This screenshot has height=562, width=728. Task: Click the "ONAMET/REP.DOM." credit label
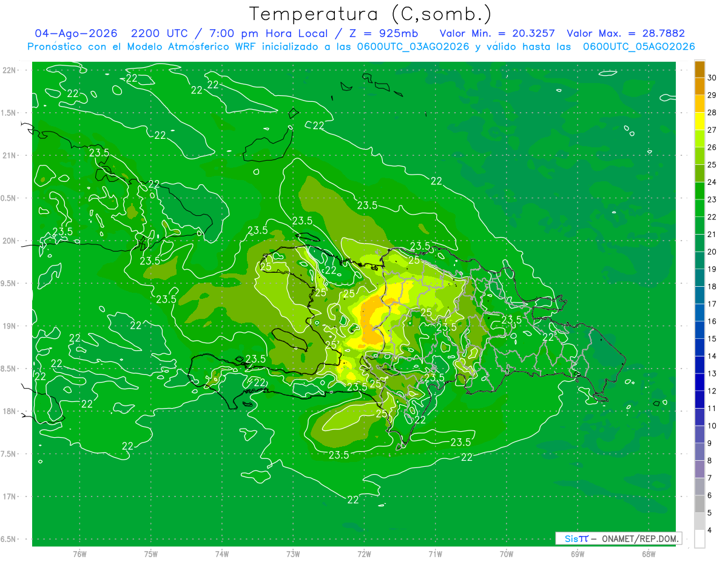point(640,538)
